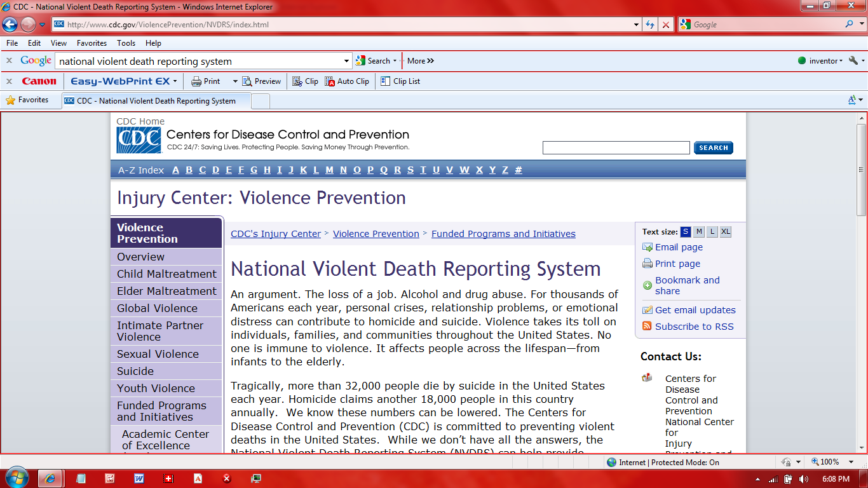Set text size to S

[x=686, y=232]
